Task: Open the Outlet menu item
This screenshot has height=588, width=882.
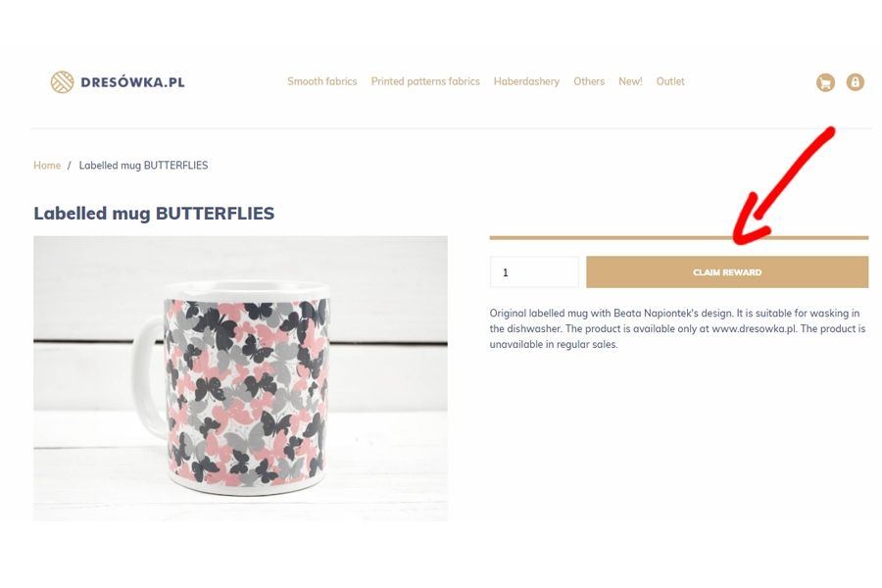Action: pos(670,81)
